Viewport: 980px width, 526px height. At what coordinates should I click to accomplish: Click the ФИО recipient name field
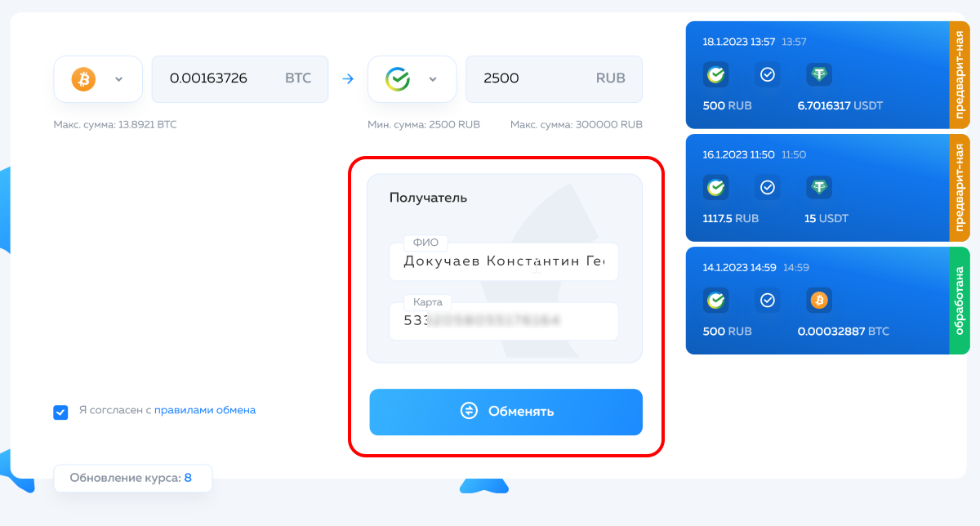click(504, 261)
